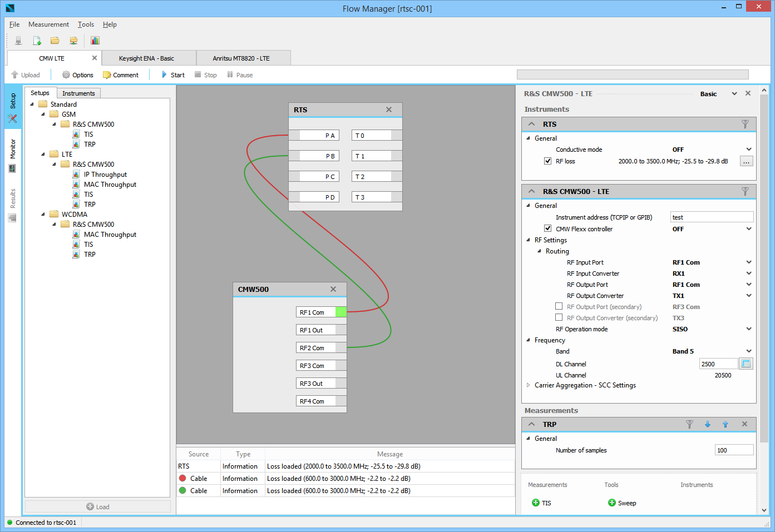Open the DL Channel table picker icon
Screen dimensions: 775x532
pyautogui.click(x=746, y=364)
